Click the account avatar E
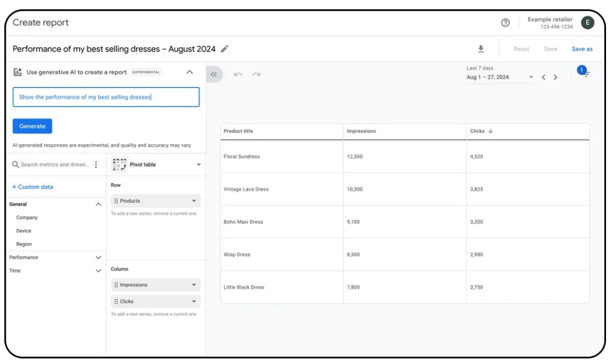This screenshot has width=611, height=364. (587, 23)
